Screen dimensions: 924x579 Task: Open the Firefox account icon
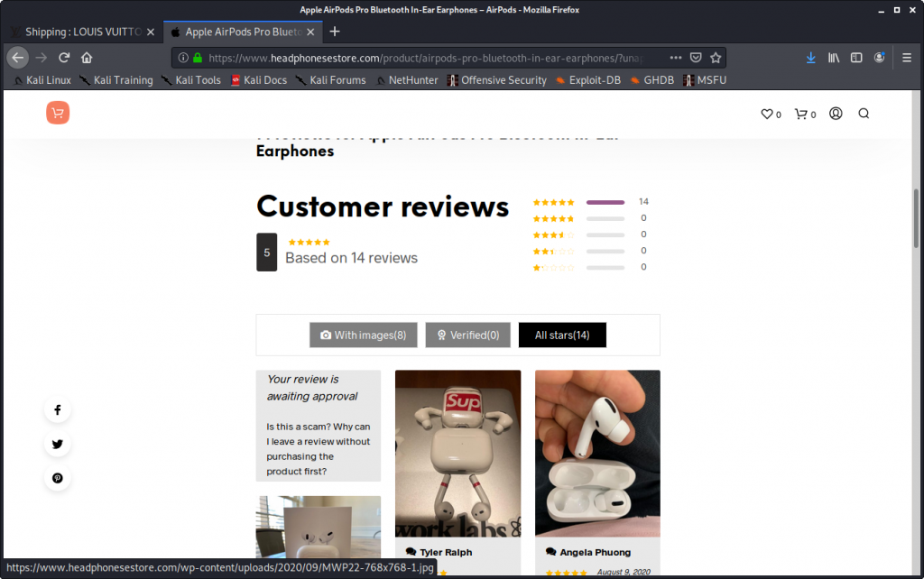pos(879,58)
